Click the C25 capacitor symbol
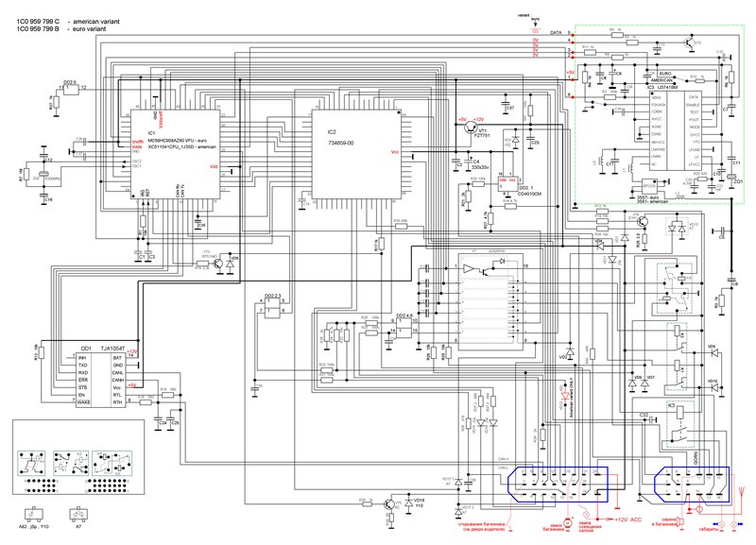The image size is (756, 545). click(x=171, y=417)
